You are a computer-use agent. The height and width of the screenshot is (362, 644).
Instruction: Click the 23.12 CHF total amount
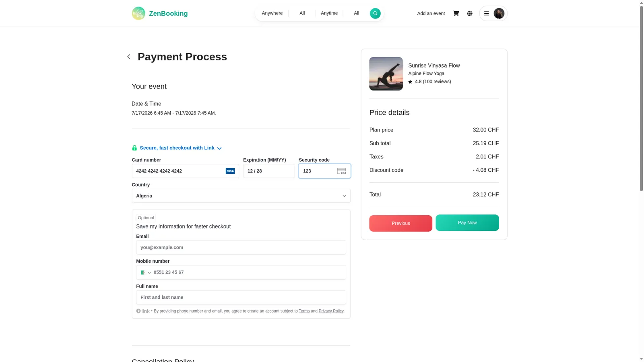[486, 195]
